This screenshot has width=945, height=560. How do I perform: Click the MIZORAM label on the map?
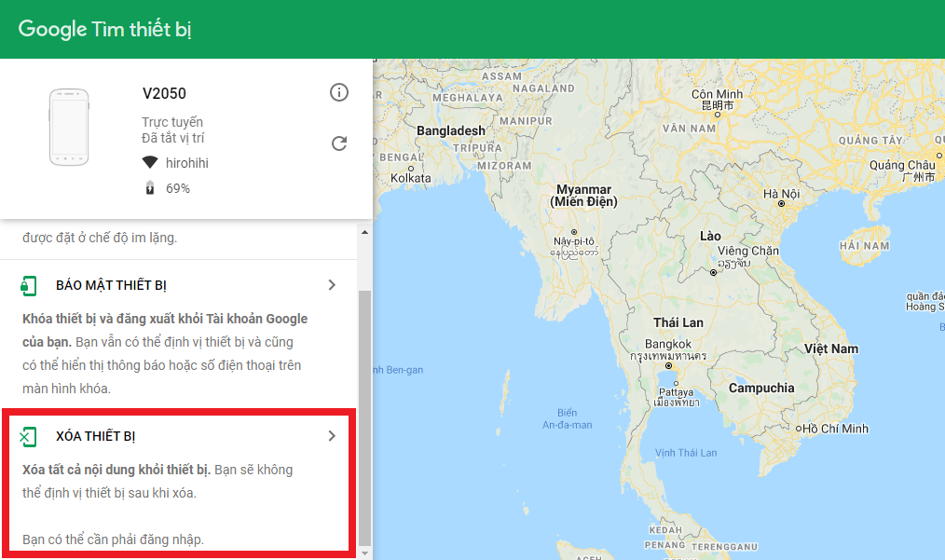click(x=504, y=165)
